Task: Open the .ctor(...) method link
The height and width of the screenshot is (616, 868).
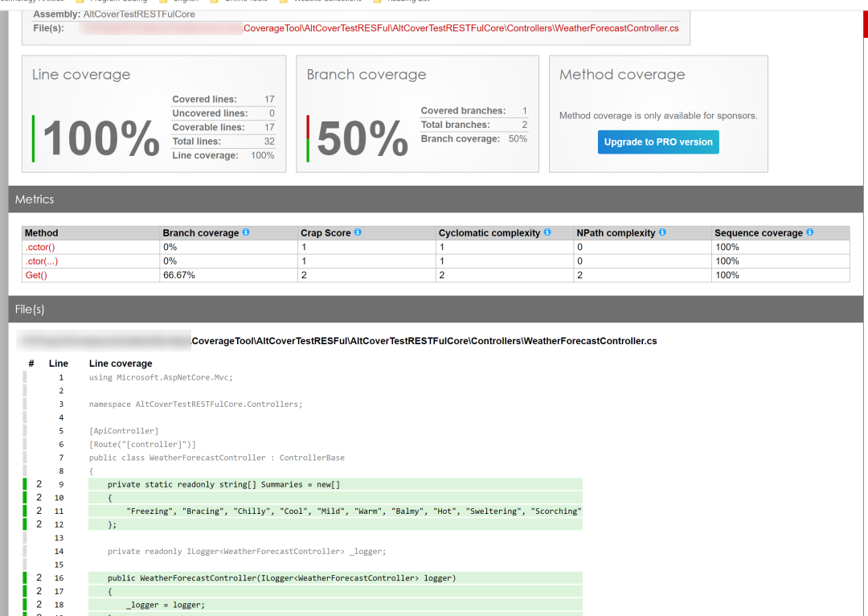Action: (42, 261)
